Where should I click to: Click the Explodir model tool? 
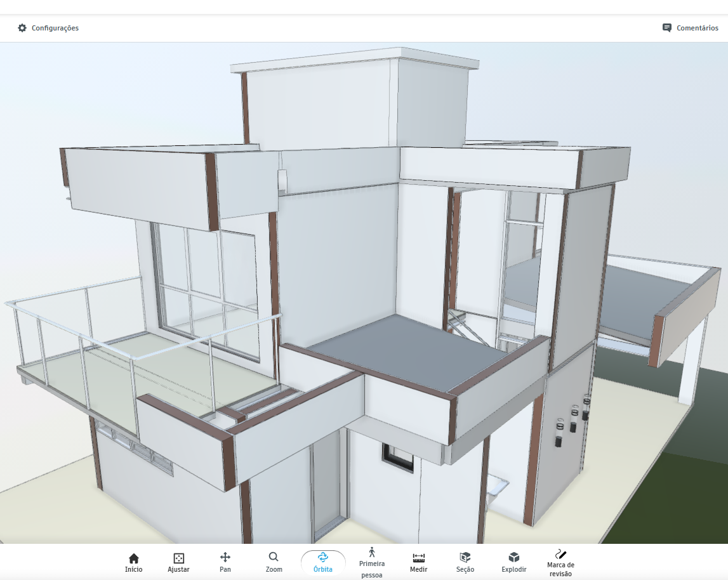pyautogui.click(x=513, y=562)
